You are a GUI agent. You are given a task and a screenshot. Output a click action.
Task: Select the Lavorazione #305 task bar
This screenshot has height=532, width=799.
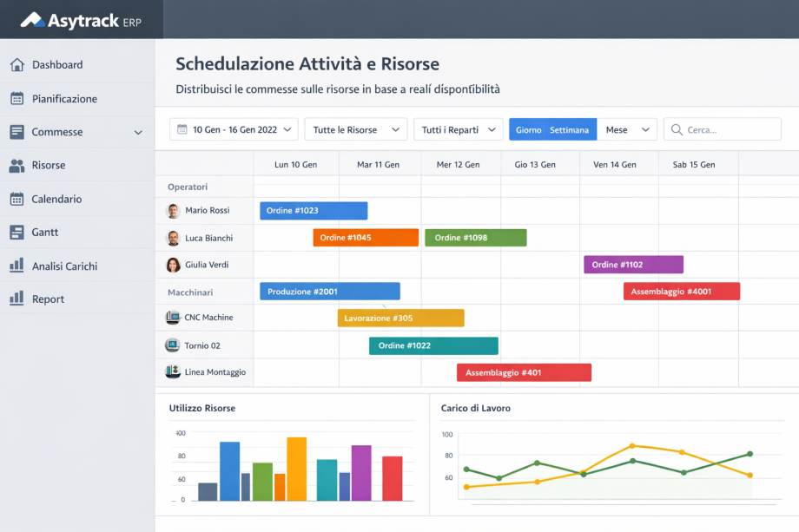[401, 319]
